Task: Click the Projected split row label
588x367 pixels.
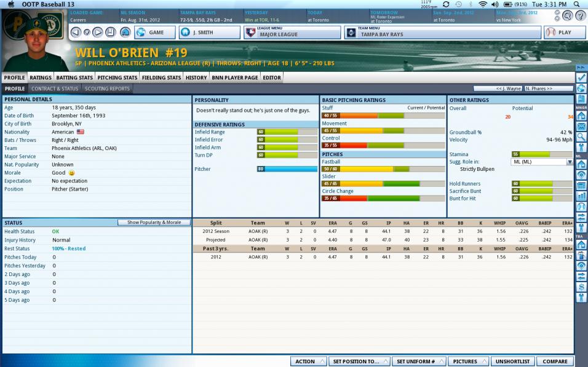Action: coord(216,240)
